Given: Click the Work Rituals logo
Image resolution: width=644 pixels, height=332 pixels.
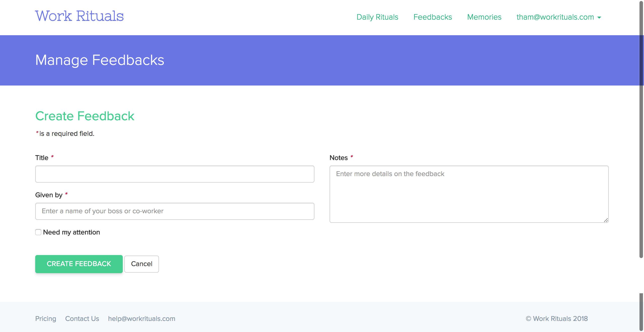Looking at the screenshot, I should click(79, 16).
